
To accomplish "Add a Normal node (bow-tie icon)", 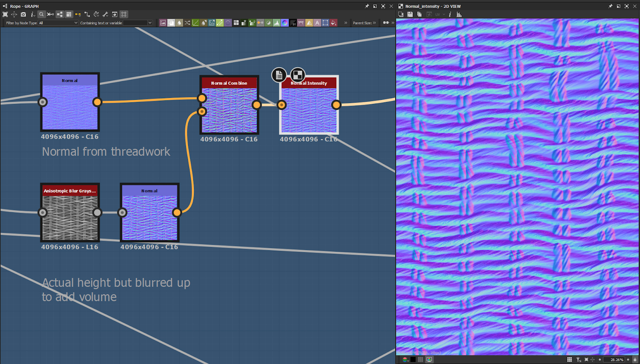I will coord(301,23).
